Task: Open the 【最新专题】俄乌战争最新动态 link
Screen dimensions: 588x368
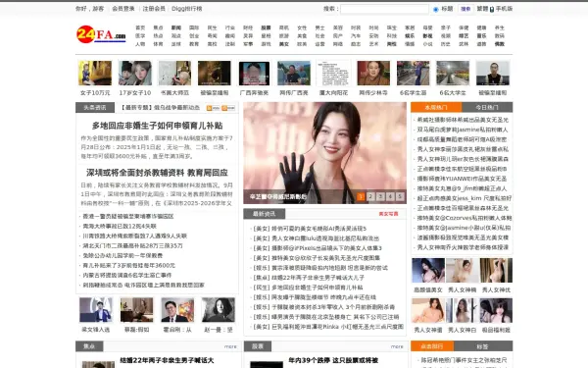Action: pos(161,108)
